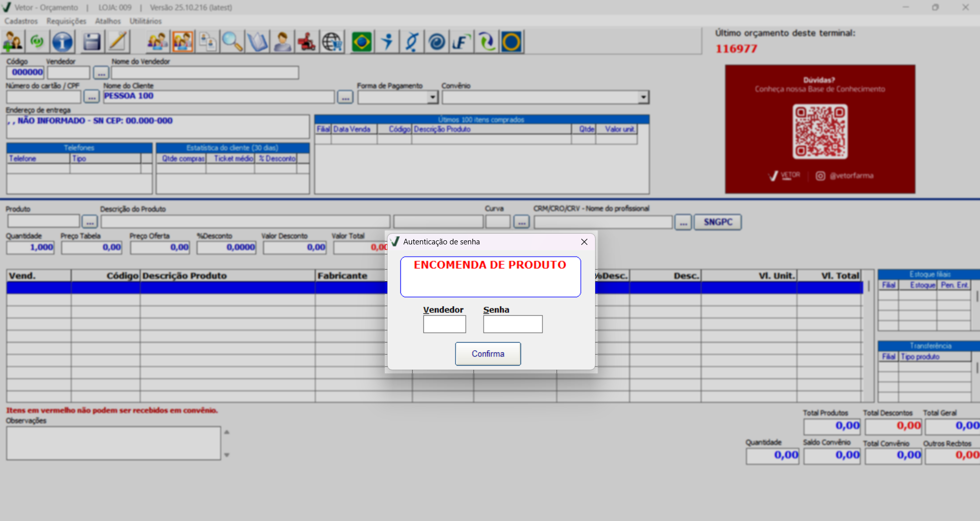
Task: Open the blue information icon
Action: pos(63,42)
